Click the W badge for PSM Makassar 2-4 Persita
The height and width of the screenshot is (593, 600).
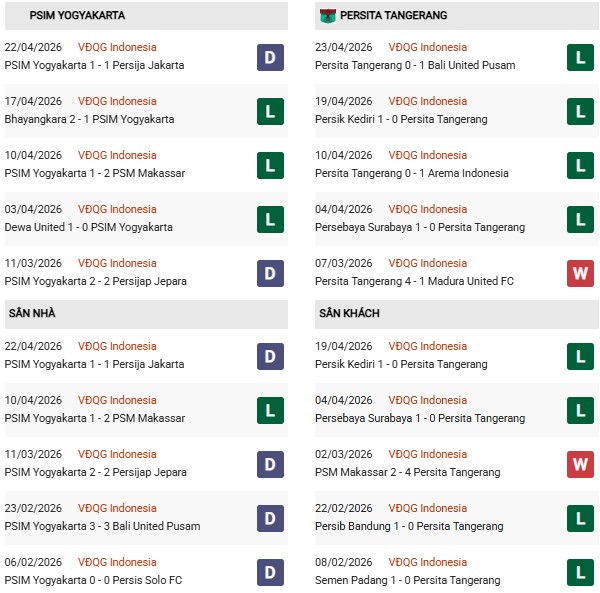tap(580, 464)
